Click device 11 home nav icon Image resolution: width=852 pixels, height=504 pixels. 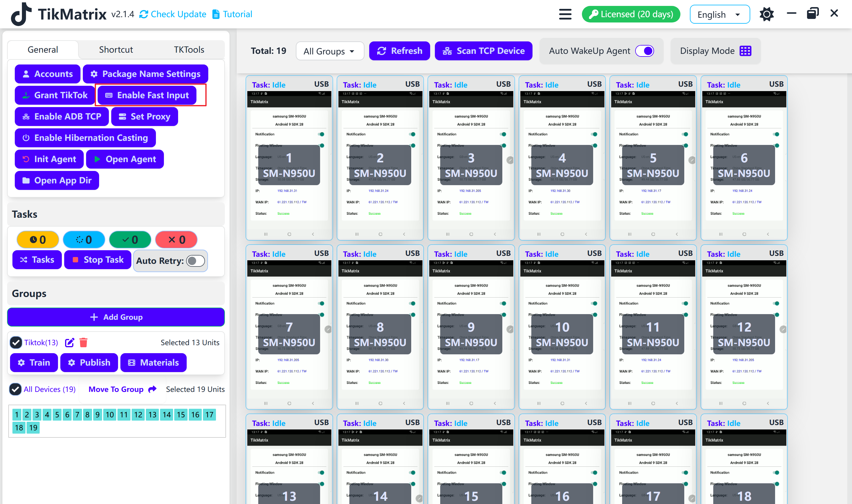point(653,403)
